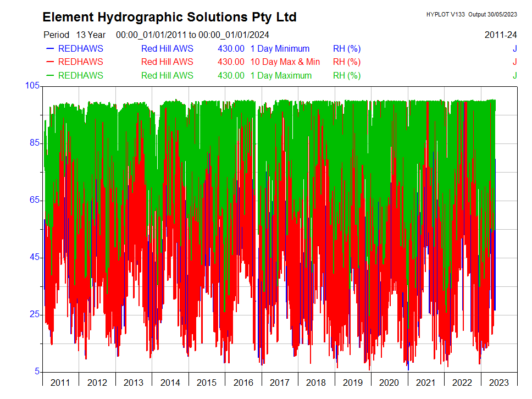
Task: Click the 105 value on the y-axis
Action: click(x=32, y=85)
